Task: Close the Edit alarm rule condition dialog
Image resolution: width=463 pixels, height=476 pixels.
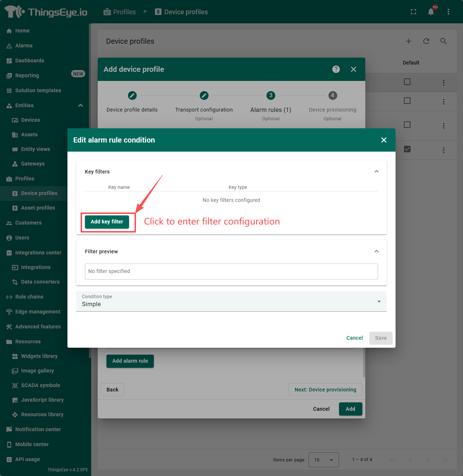Action: pyautogui.click(x=384, y=140)
